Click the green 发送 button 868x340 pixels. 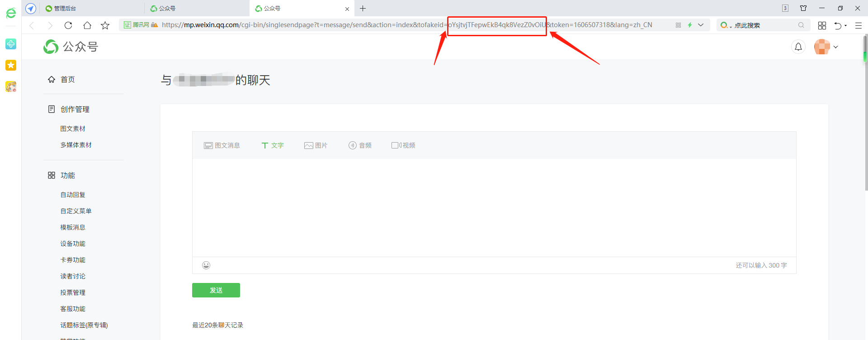[x=216, y=290]
